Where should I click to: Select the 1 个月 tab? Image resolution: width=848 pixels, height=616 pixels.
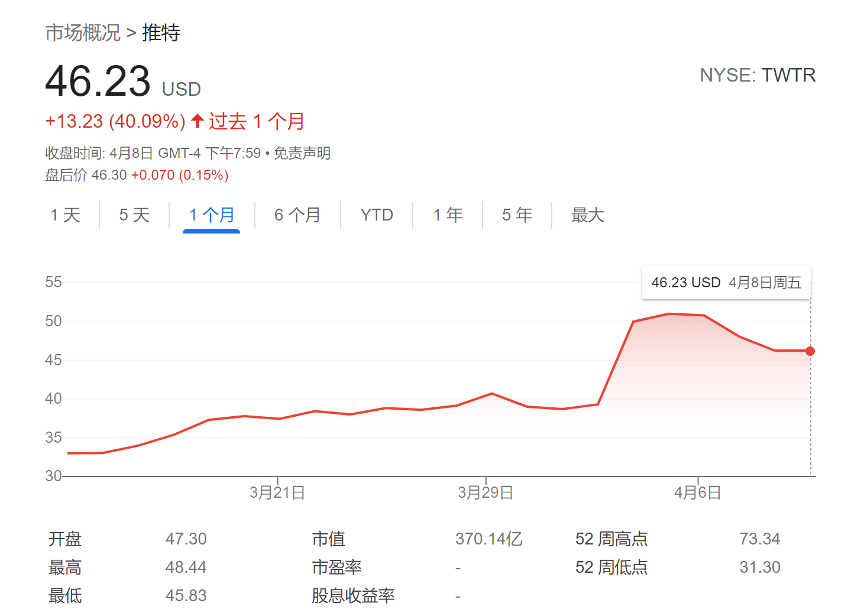pyautogui.click(x=212, y=215)
